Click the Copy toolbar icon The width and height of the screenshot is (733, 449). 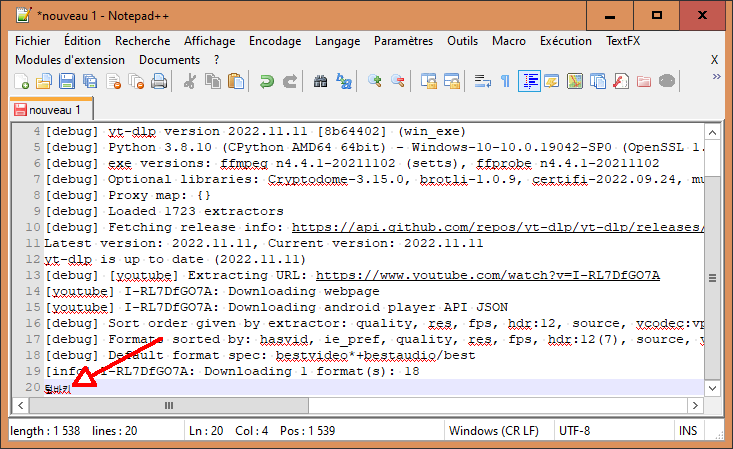[213, 81]
